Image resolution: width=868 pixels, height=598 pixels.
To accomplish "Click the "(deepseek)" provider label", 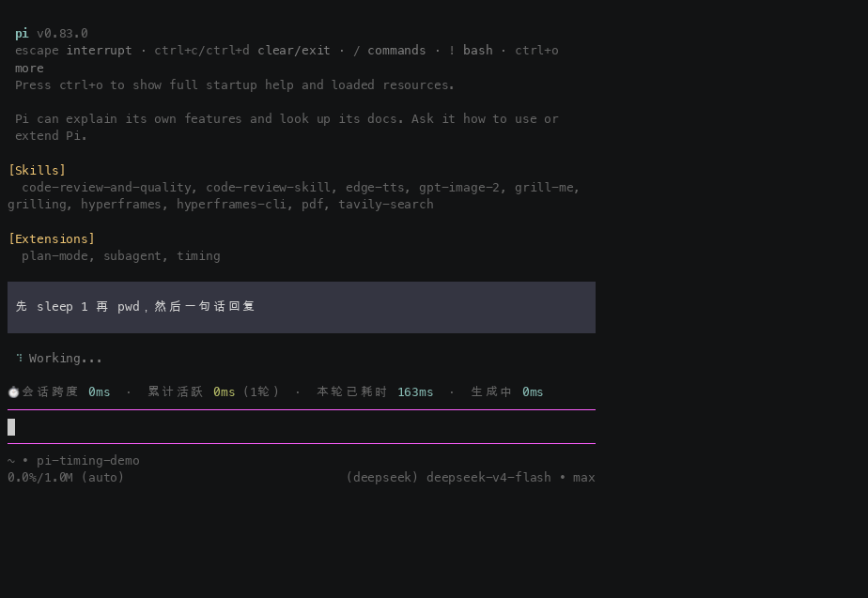I will pos(382,478).
